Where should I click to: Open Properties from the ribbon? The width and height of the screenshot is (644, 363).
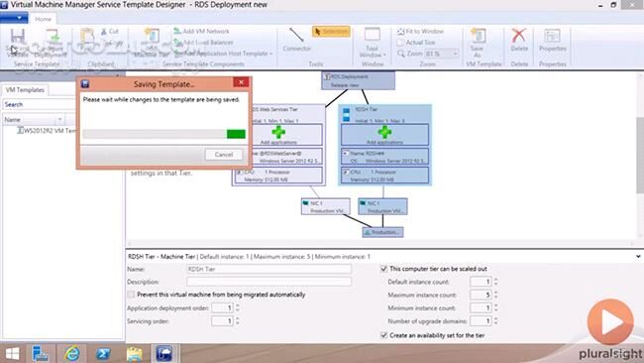tap(553, 40)
